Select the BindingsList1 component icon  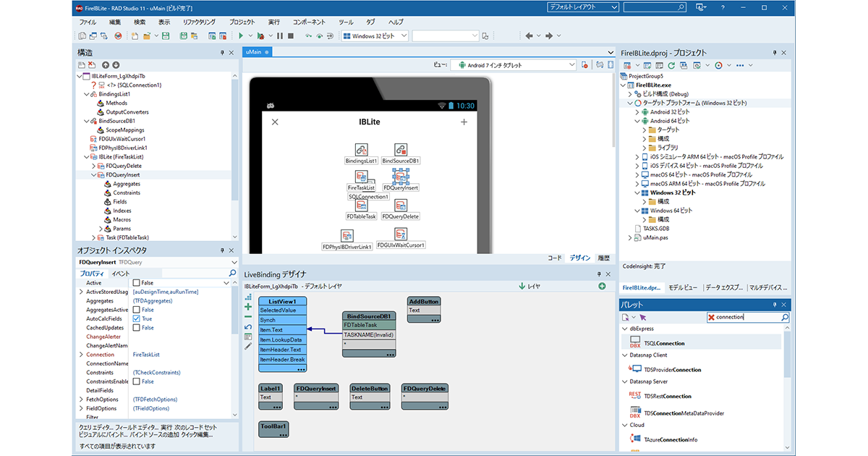(360, 150)
